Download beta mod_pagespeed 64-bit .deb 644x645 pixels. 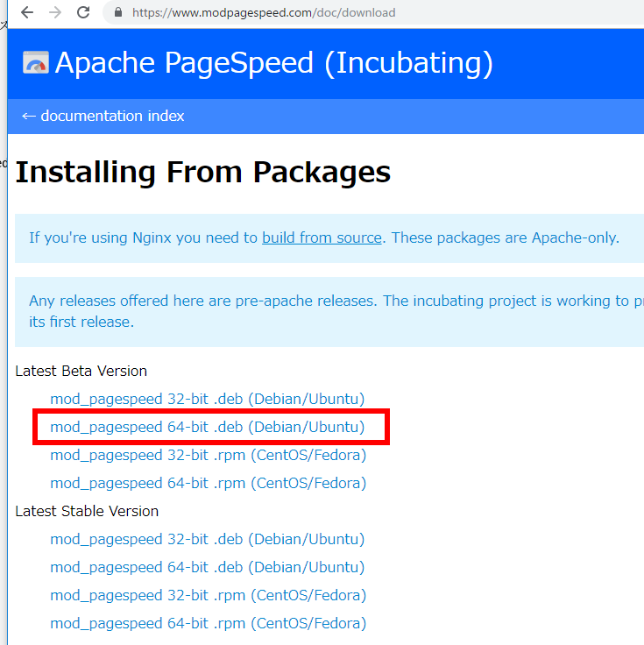pos(208,427)
